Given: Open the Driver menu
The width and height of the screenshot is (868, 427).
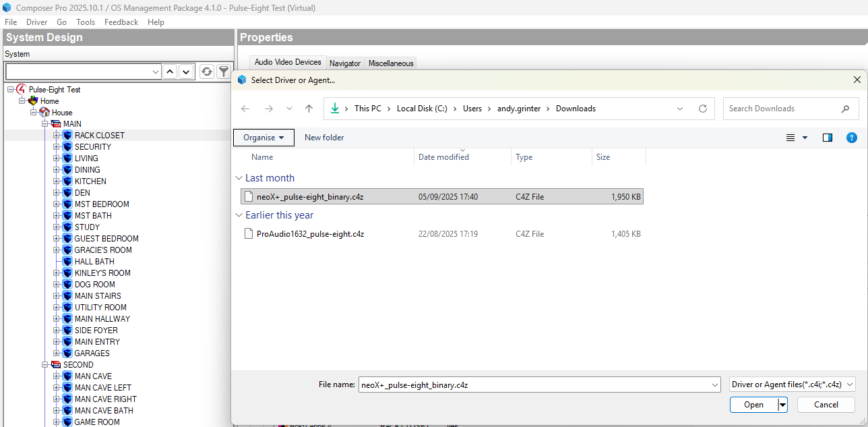Looking at the screenshot, I should [x=37, y=22].
